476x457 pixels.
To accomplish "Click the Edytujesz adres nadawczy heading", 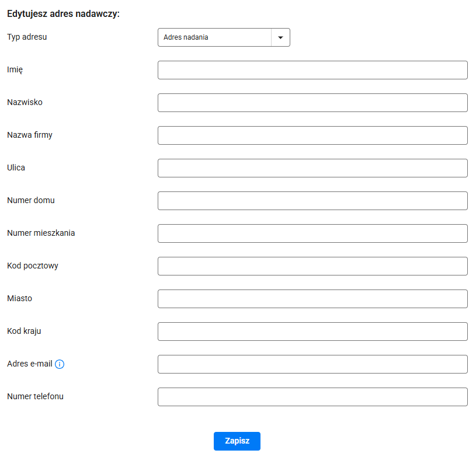I will coord(64,14).
